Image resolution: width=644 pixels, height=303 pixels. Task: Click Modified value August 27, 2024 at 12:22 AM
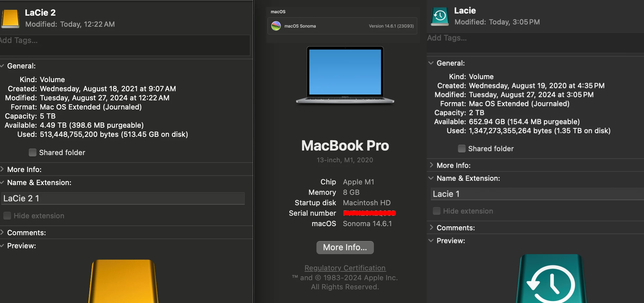[x=105, y=98]
